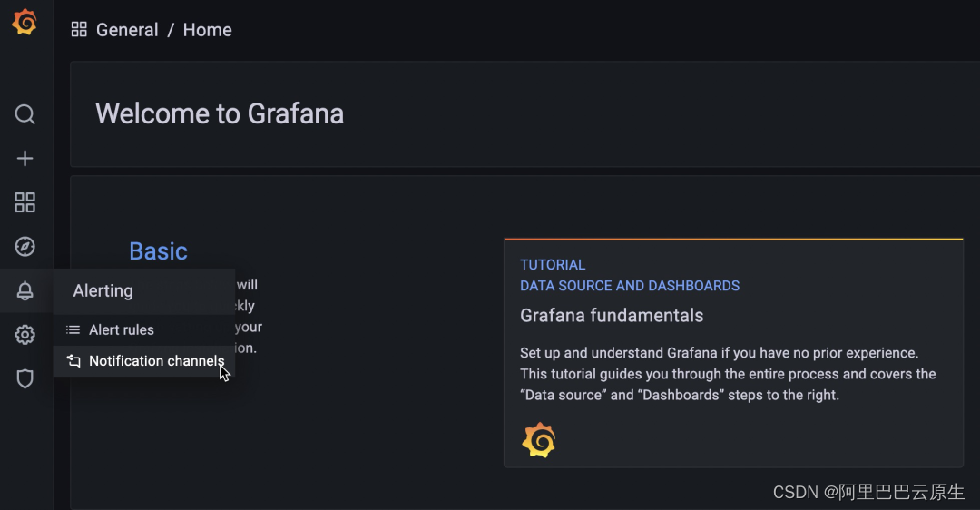Click the Alert rules list icon
The height and width of the screenshot is (510, 980).
73,329
